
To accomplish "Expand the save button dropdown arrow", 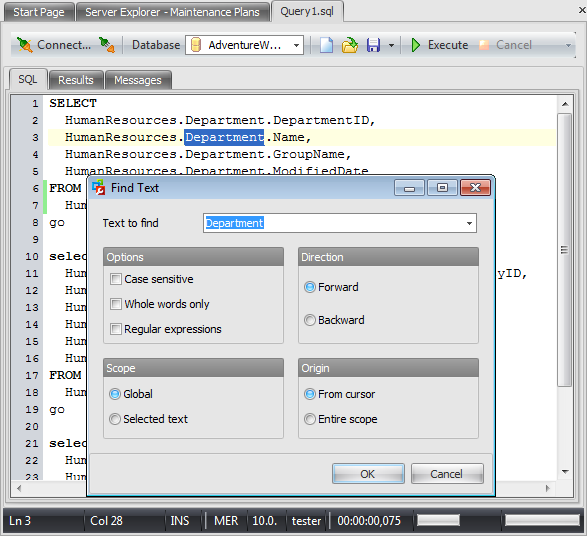I will (391, 45).
